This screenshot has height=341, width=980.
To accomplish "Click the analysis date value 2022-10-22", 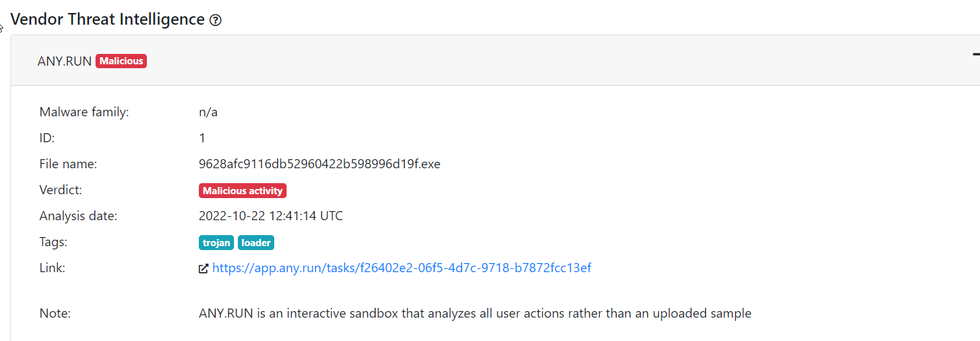I will 270,216.
